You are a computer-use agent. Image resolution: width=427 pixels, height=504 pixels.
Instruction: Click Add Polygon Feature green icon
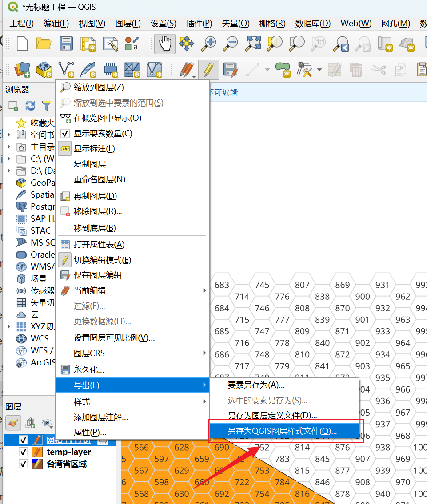point(283,69)
